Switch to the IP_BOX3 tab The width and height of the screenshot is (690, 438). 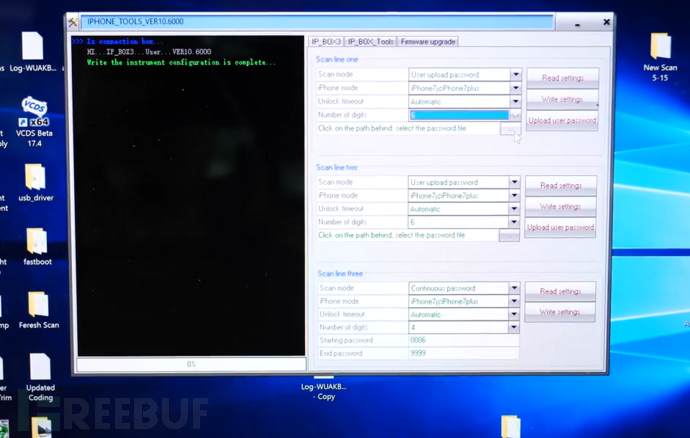pos(326,41)
